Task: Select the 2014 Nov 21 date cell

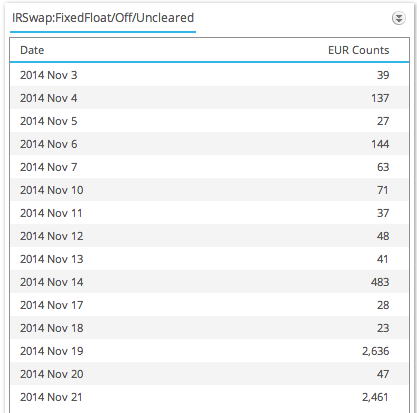Action: (51, 397)
